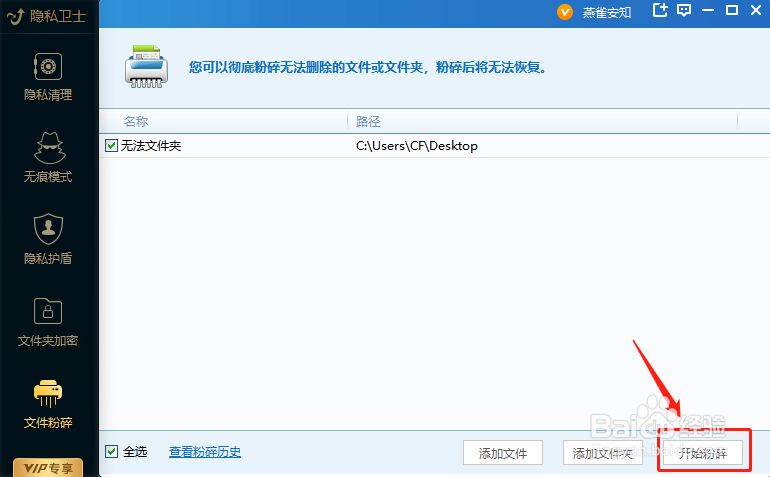Open the 燕雀安知 account name
The width and height of the screenshot is (770, 477).
tap(606, 12)
